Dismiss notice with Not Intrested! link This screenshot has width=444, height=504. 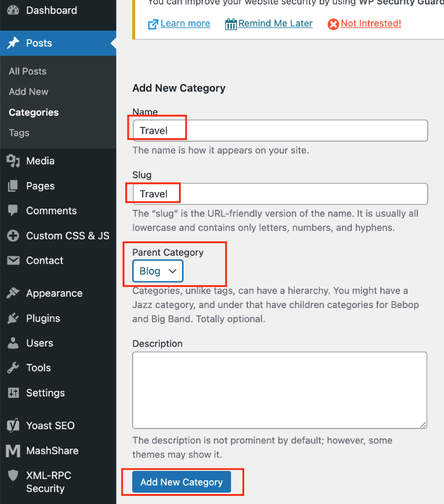(371, 24)
